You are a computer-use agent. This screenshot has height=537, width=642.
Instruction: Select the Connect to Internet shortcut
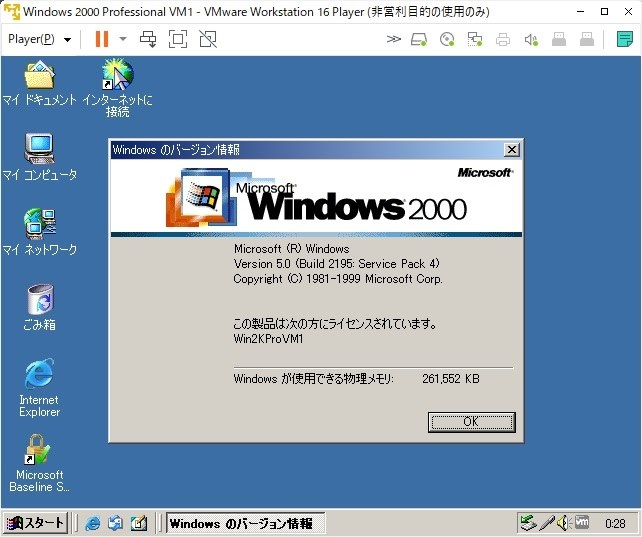pyautogui.click(x=118, y=88)
